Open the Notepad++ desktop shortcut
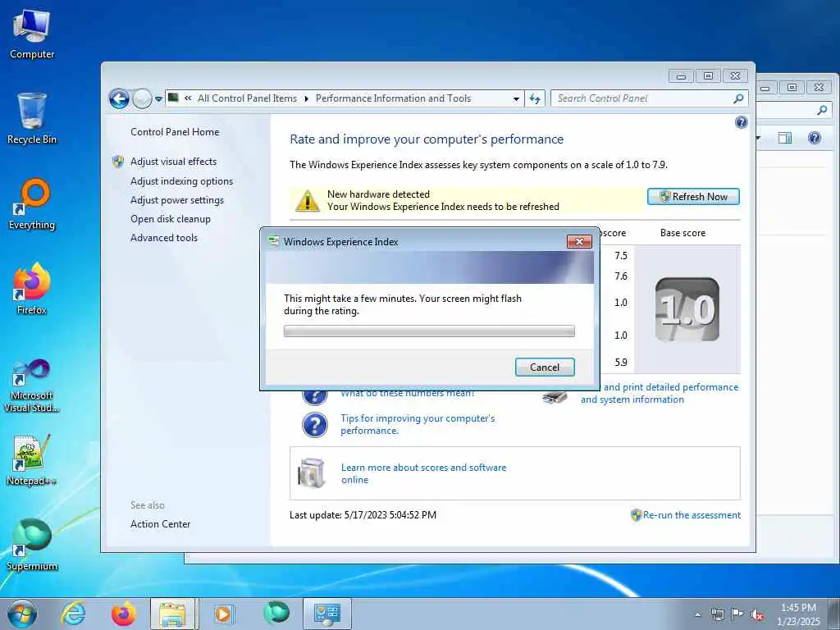Screen dimensions: 840x630 tap(32, 459)
